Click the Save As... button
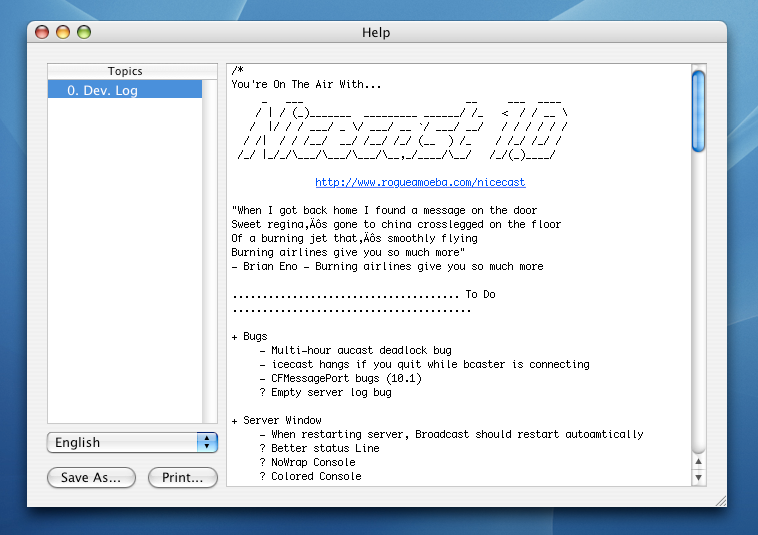Screen dimensions: 758x535 91,477
